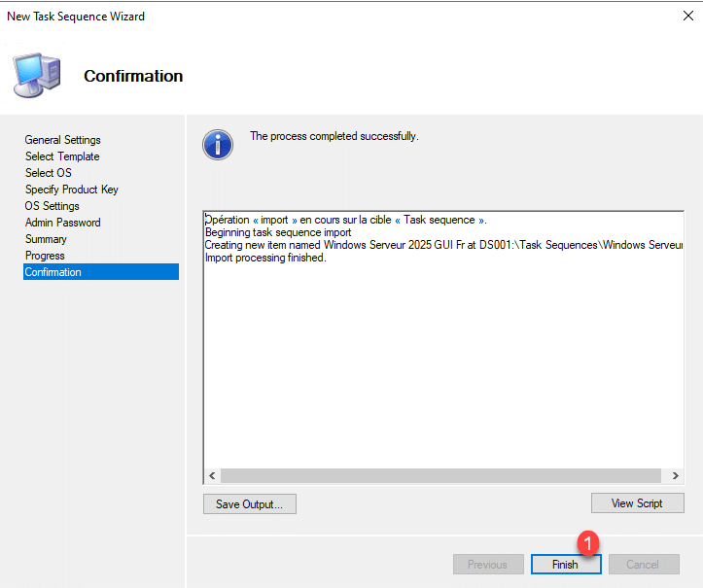Click the Progress step in sidebar
703x588 pixels.
point(45,256)
